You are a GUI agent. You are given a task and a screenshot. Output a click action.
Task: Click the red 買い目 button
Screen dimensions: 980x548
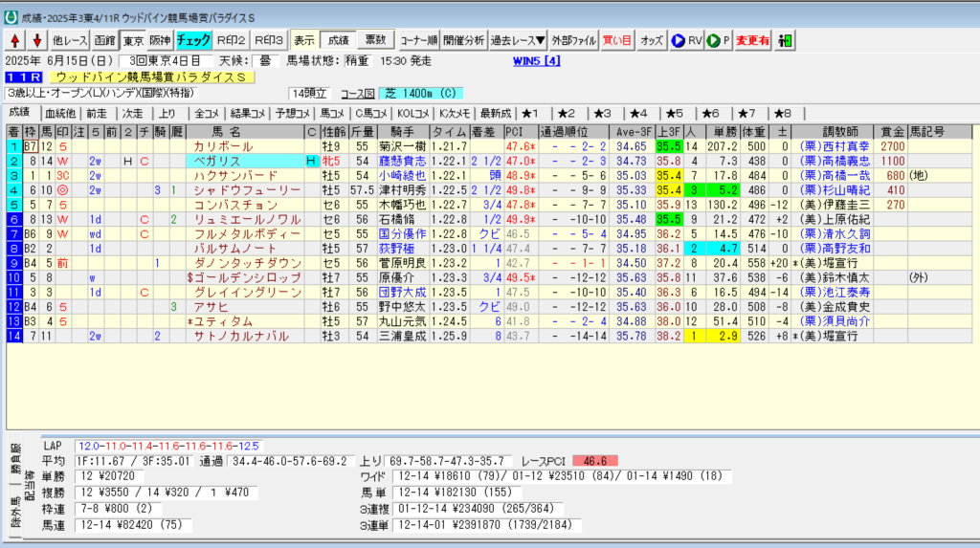[617, 40]
